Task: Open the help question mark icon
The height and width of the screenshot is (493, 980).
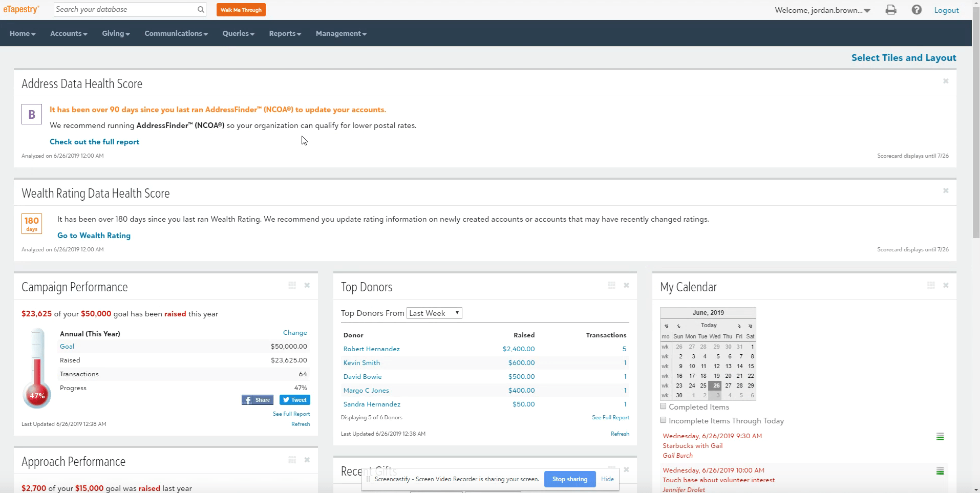Action: pos(917,10)
